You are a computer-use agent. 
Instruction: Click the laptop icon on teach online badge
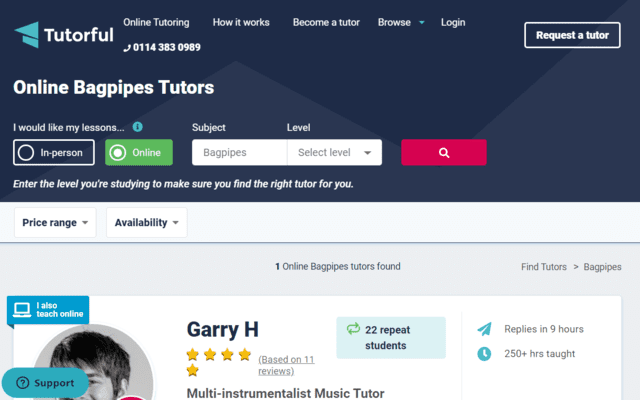[22, 310]
